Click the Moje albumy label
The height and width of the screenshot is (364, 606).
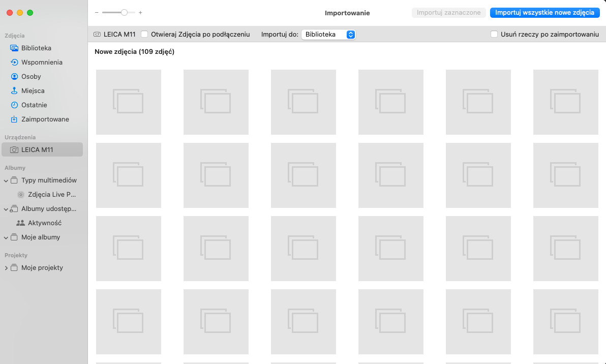[x=41, y=237]
